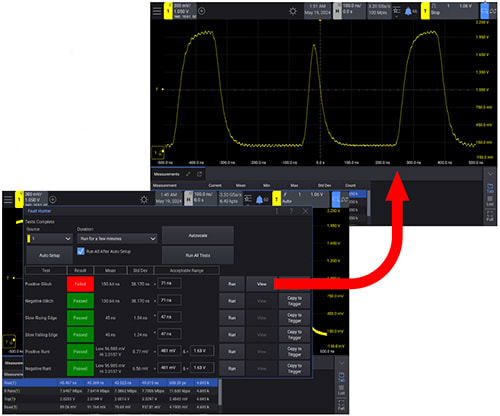Click the trigger level marker on upper waveform

(160, 89)
